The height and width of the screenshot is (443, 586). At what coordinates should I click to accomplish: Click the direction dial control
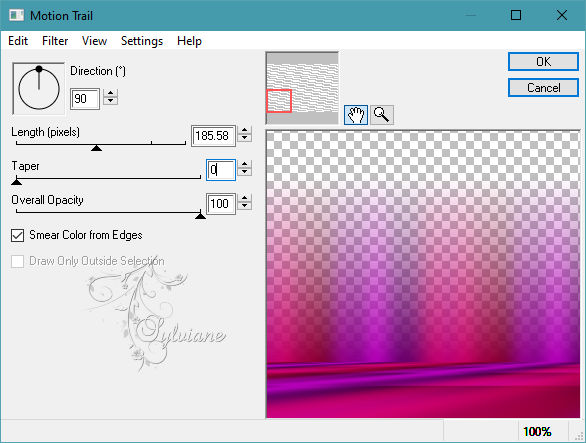(x=38, y=89)
